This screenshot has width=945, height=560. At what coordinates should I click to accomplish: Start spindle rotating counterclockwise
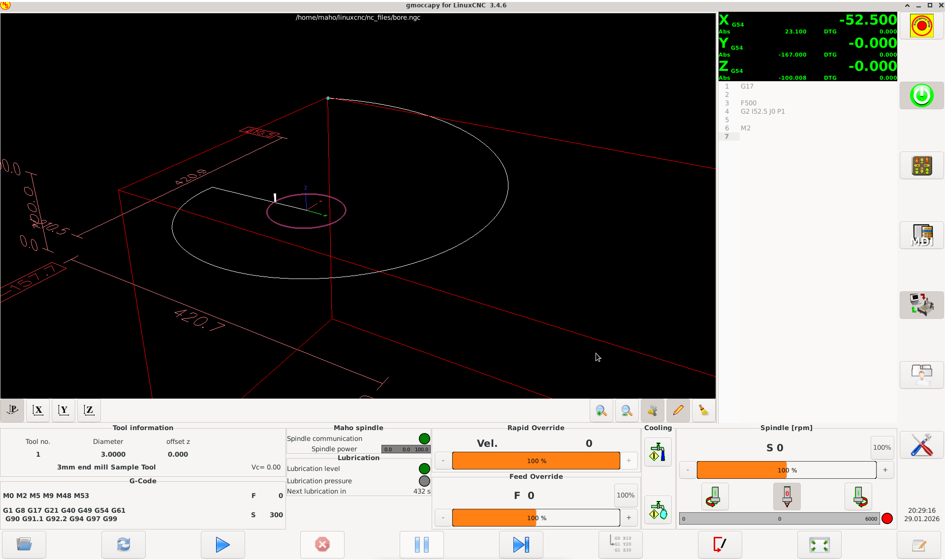(715, 496)
